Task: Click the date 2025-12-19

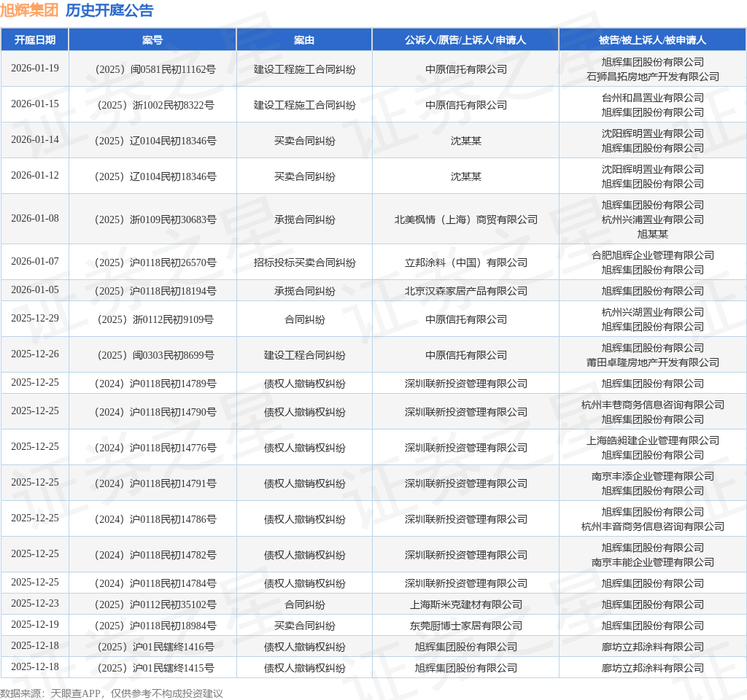Action: pos(35,624)
